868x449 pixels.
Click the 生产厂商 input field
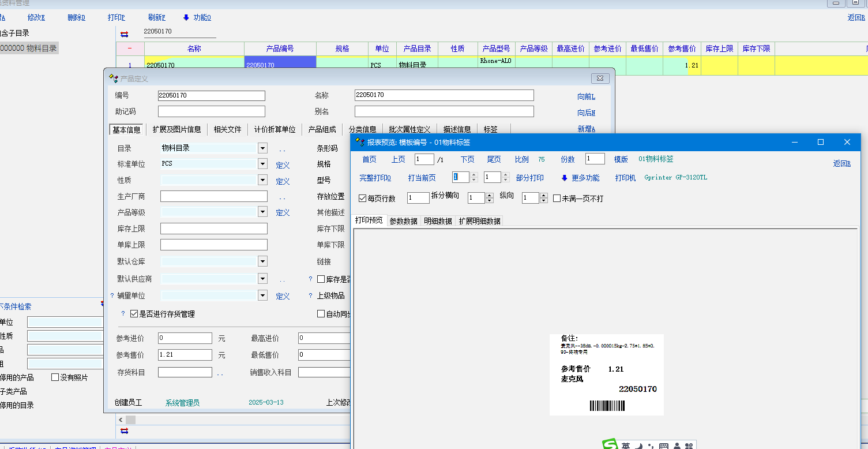tap(213, 196)
